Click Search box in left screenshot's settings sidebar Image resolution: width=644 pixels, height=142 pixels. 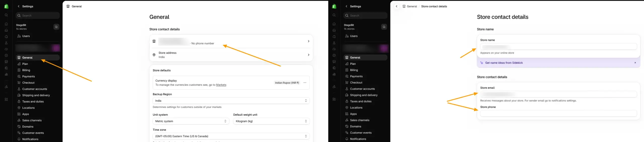click(37, 15)
